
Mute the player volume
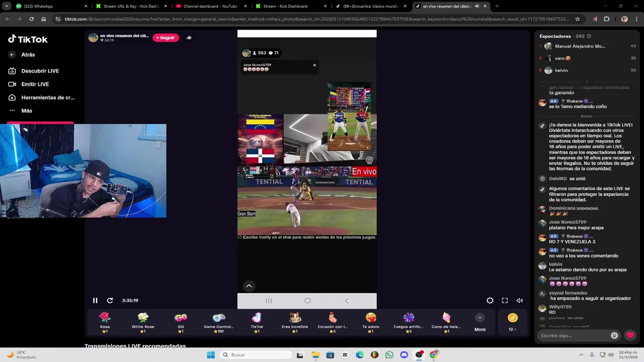pyautogui.click(x=520, y=301)
